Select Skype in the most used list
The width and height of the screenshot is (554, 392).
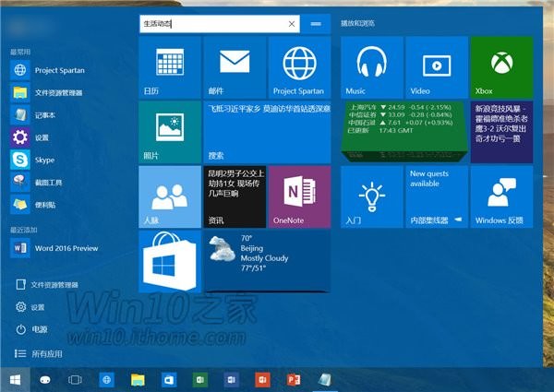coord(44,160)
